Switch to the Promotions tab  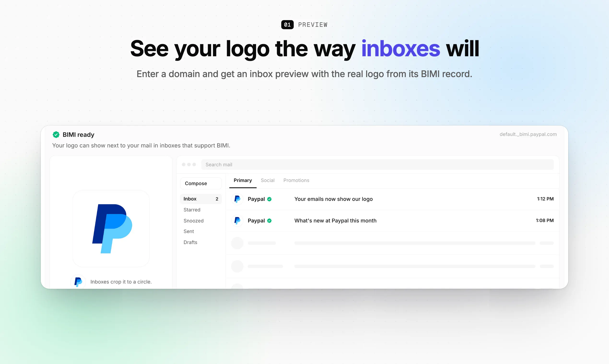296,181
